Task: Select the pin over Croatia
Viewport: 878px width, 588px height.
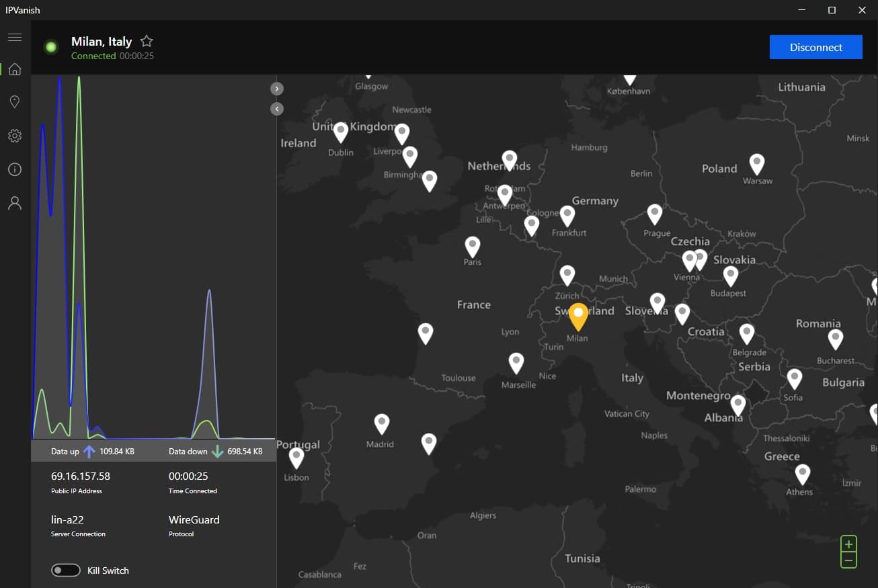Action: [x=682, y=314]
